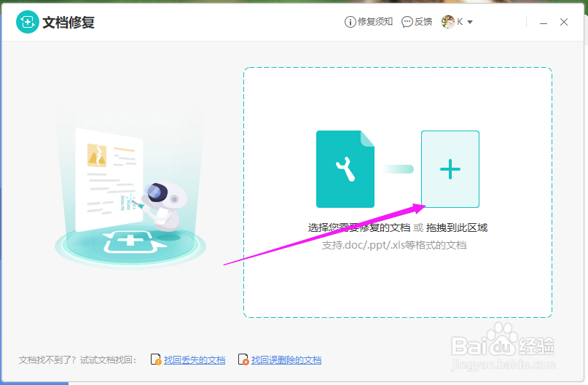
Task: Click the 支持.doc/.ppt/.xls等格式的文档 text
Action: [x=394, y=246]
